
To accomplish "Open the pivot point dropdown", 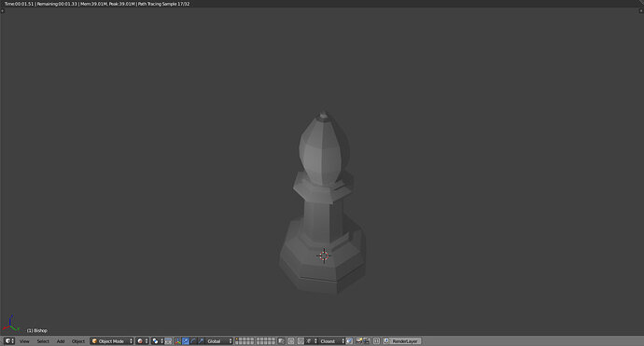I will tap(157, 341).
